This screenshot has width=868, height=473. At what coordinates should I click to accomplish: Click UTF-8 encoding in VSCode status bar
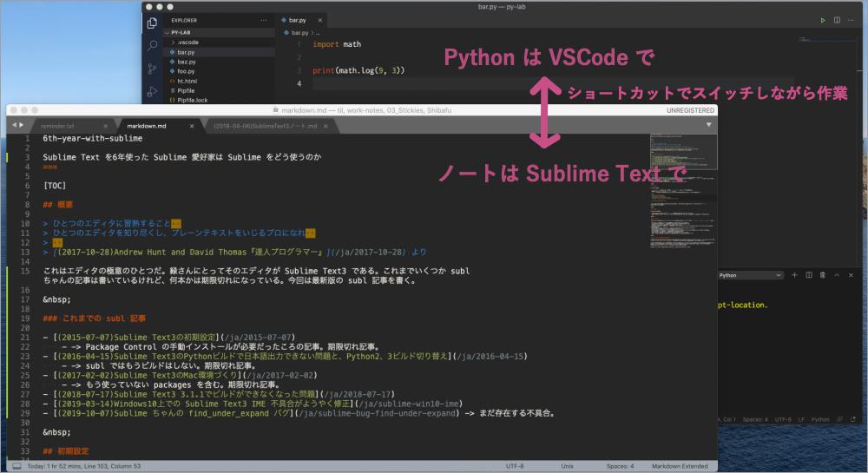point(783,419)
